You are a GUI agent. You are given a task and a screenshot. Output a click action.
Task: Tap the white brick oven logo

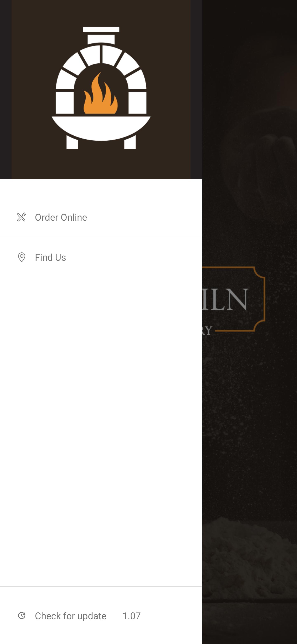(x=101, y=88)
